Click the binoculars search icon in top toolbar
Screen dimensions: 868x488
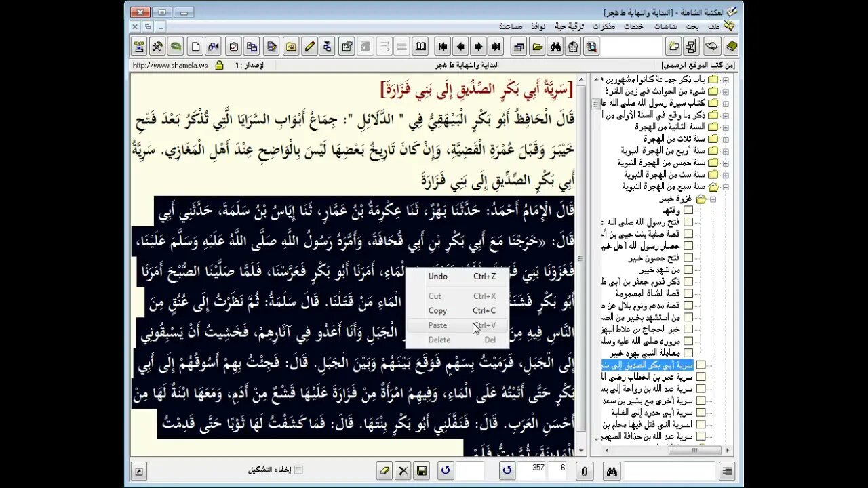[x=555, y=47]
